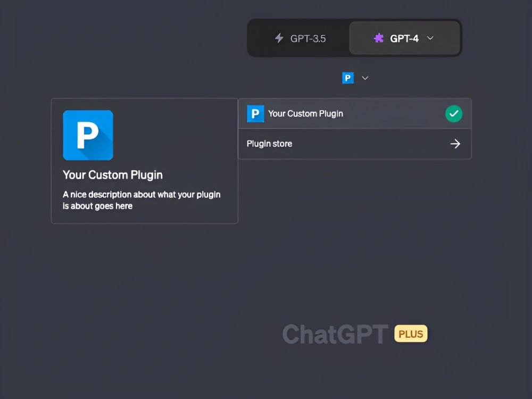Click the plugin description text in the card
Image resolution: width=532 pixels, height=399 pixels.
pyautogui.click(x=142, y=200)
